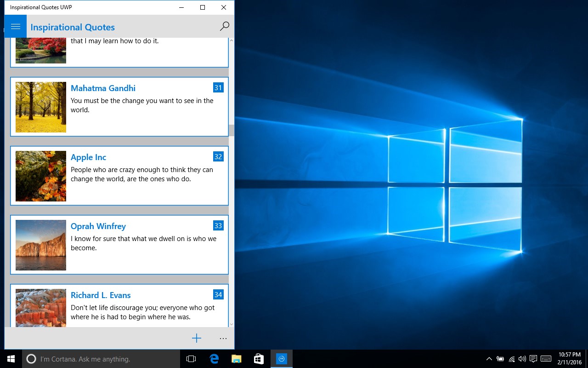Check the battery status tray icon
This screenshot has height=368, width=588.
coord(500,359)
